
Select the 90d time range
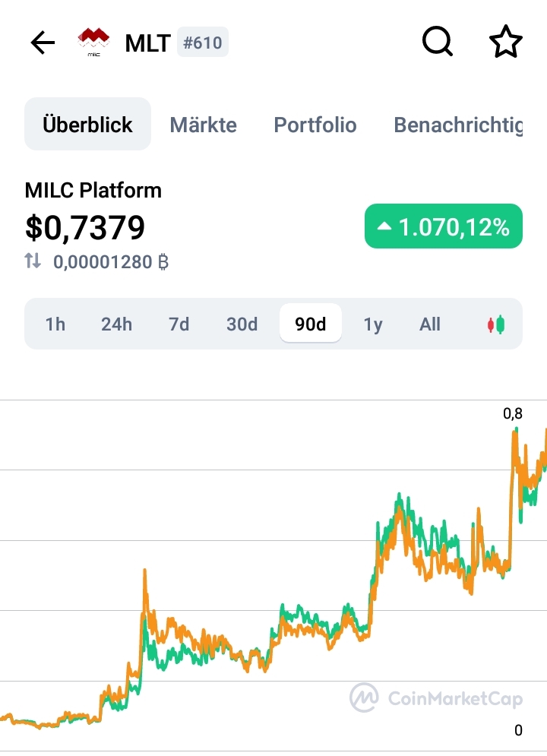point(311,324)
